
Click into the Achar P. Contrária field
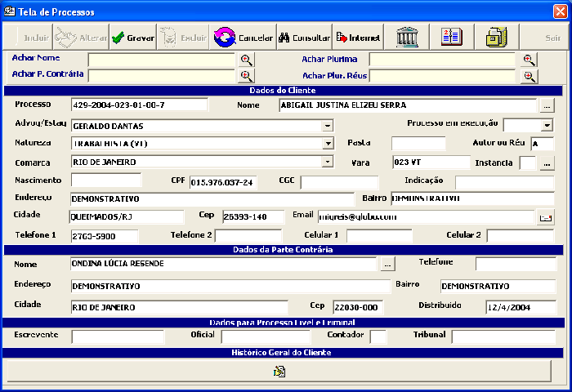(161, 76)
